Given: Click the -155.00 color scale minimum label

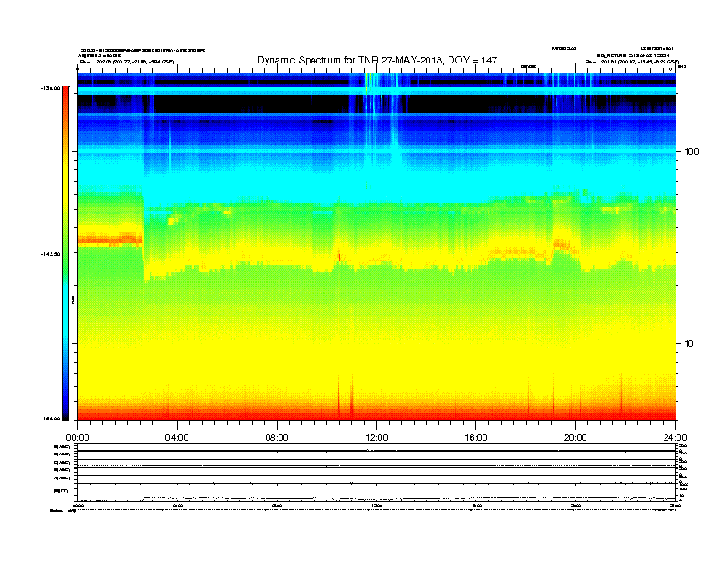Looking at the screenshot, I should tap(49, 419).
